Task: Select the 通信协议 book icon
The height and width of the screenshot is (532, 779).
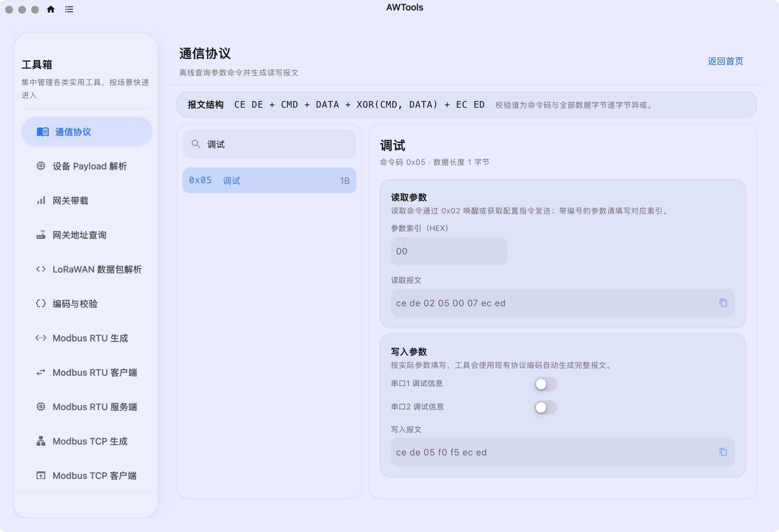Action: [43, 132]
